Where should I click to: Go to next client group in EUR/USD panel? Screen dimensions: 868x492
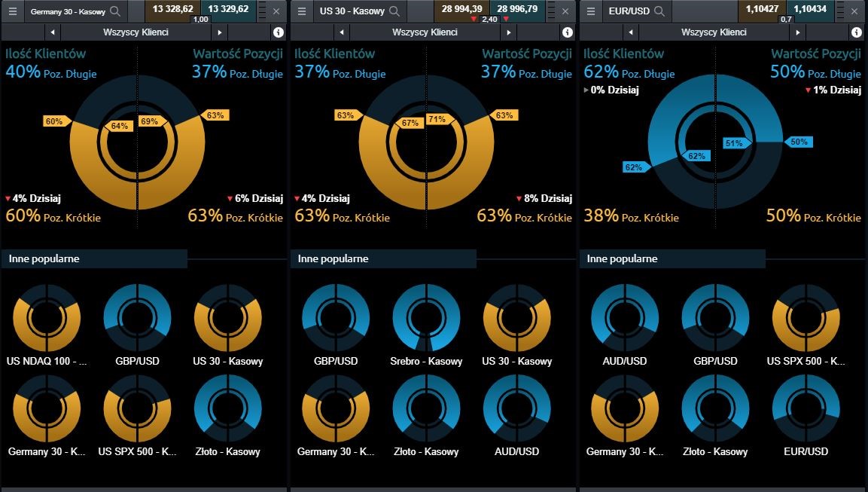[x=797, y=32]
